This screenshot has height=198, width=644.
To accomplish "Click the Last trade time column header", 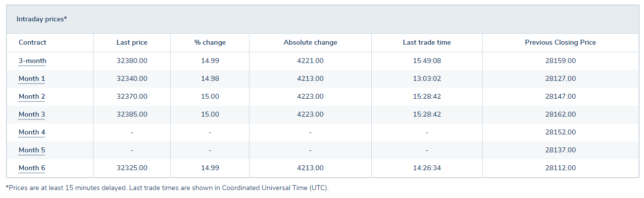I will click(x=427, y=42).
